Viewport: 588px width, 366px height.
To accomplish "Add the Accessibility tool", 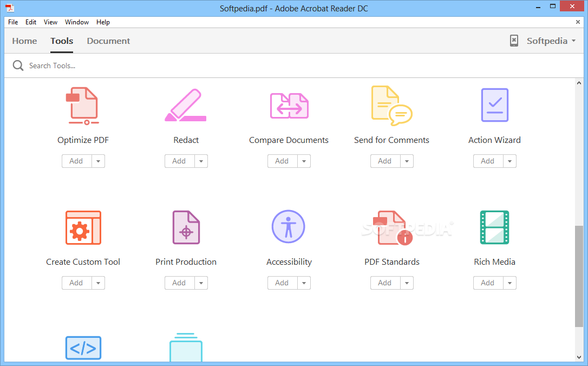I will [282, 283].
